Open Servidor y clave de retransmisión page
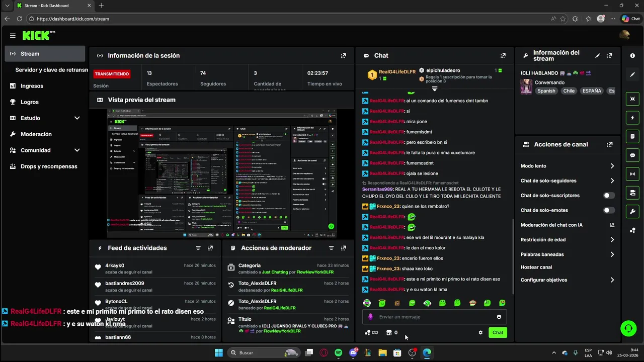This screenshot has height=362, width=644. [x=51, y=70]
